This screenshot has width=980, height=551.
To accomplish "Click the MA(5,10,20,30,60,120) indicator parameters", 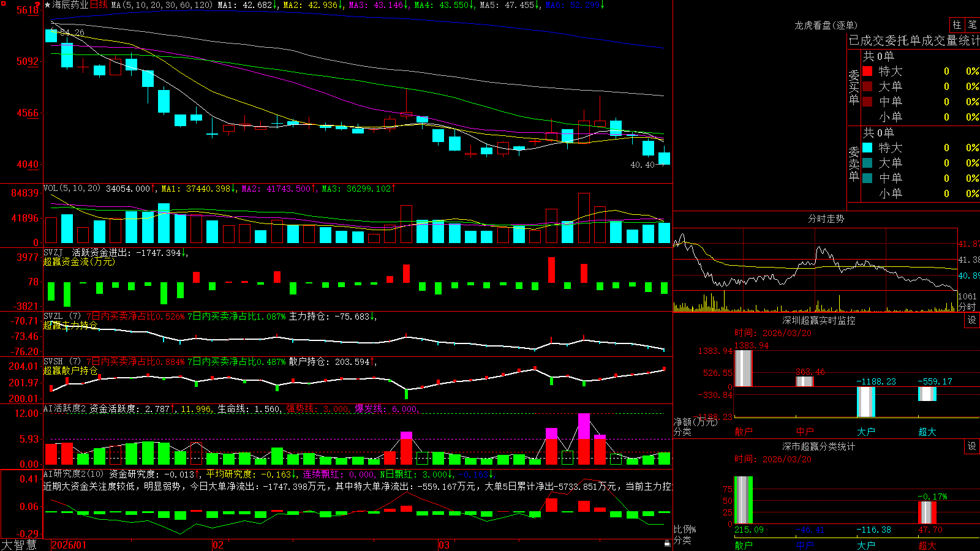I will tap(162, 5).
